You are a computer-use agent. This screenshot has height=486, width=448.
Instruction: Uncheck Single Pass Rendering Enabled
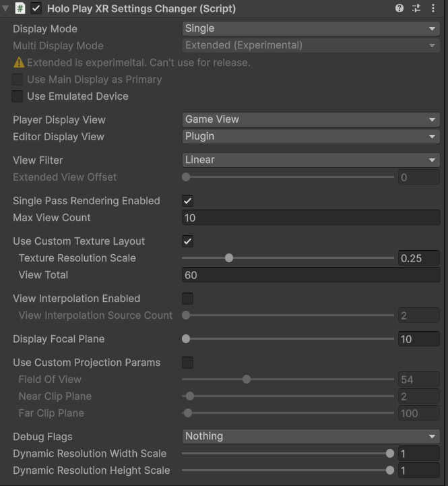coord(187,201)
